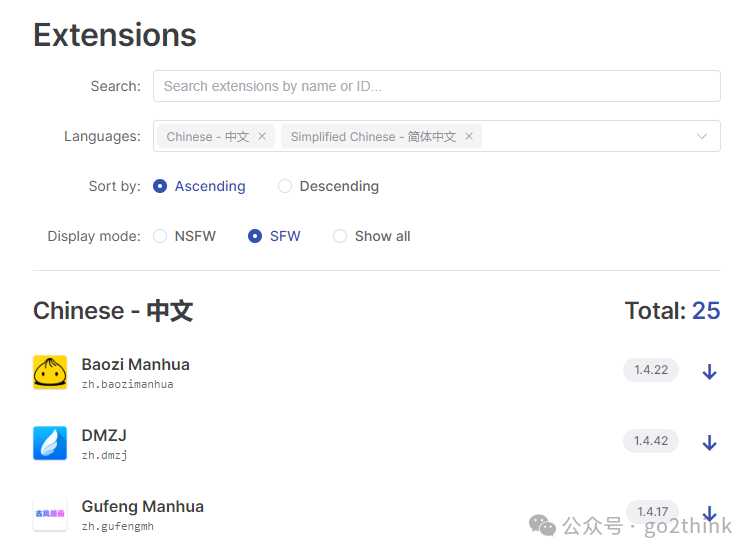The height and width of the screenshot is (556, 756).
Task: Click the Total: 25 count
Action: click(x=672, y=311)
